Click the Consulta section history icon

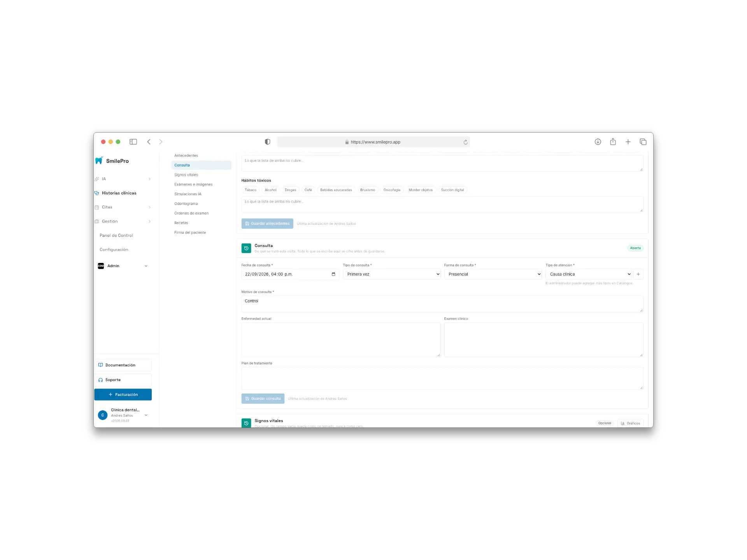pos(246,248)
